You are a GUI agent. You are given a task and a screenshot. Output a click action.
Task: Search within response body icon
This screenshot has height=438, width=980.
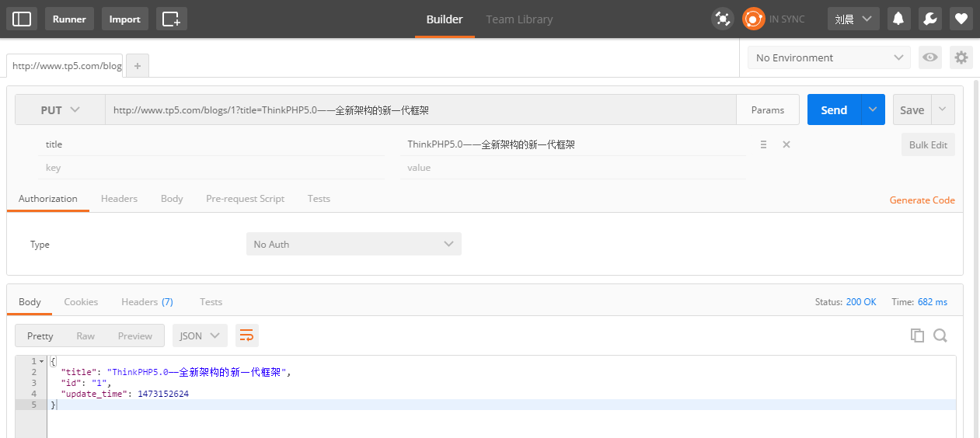click(940, 335)
